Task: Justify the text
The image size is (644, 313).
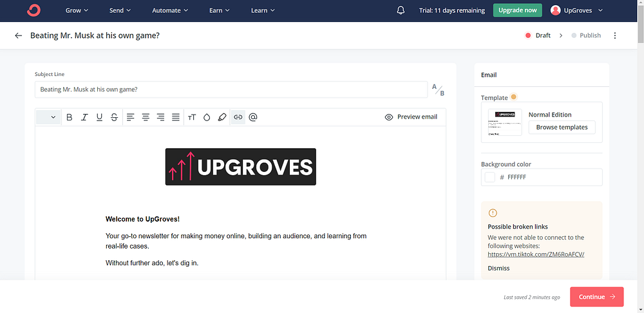Action: (x=176, y=117)
